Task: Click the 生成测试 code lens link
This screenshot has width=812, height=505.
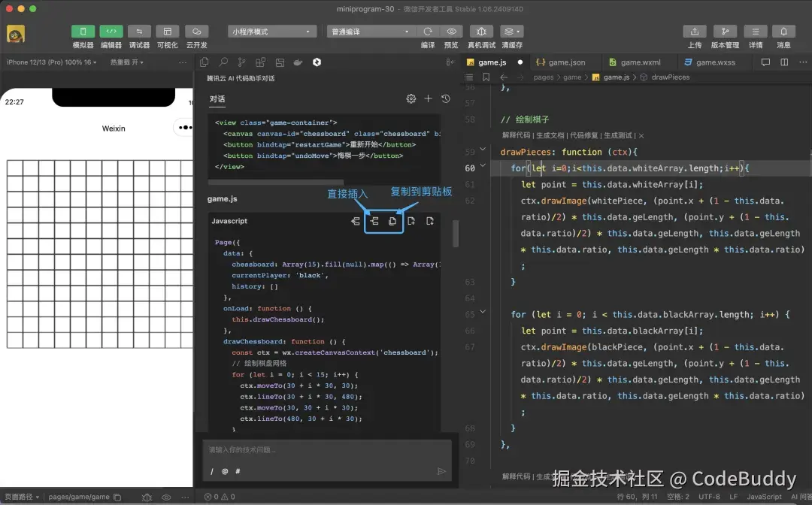Action: tap(618, 135)
